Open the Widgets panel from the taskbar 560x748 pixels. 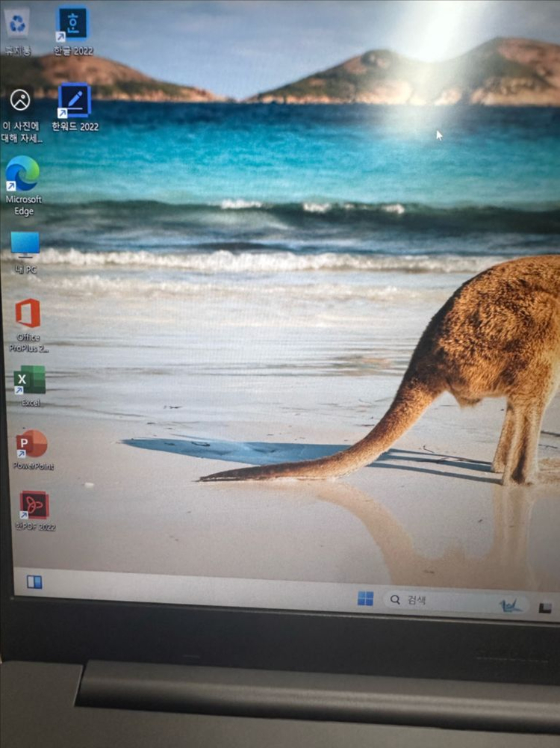(x=34, y=581)
